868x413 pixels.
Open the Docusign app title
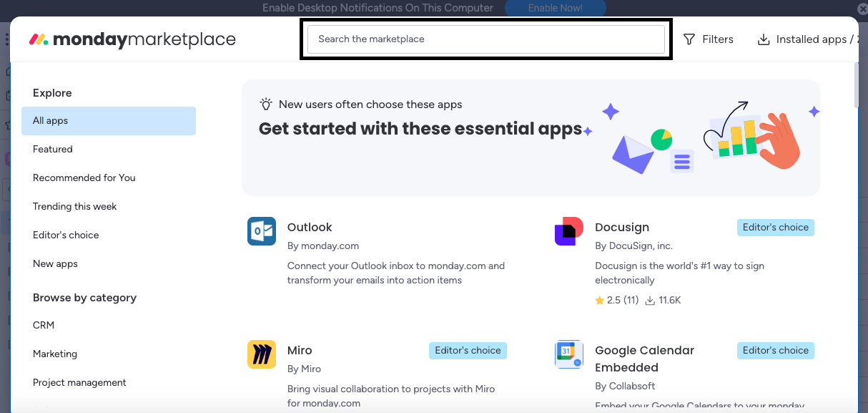(622, 228)
